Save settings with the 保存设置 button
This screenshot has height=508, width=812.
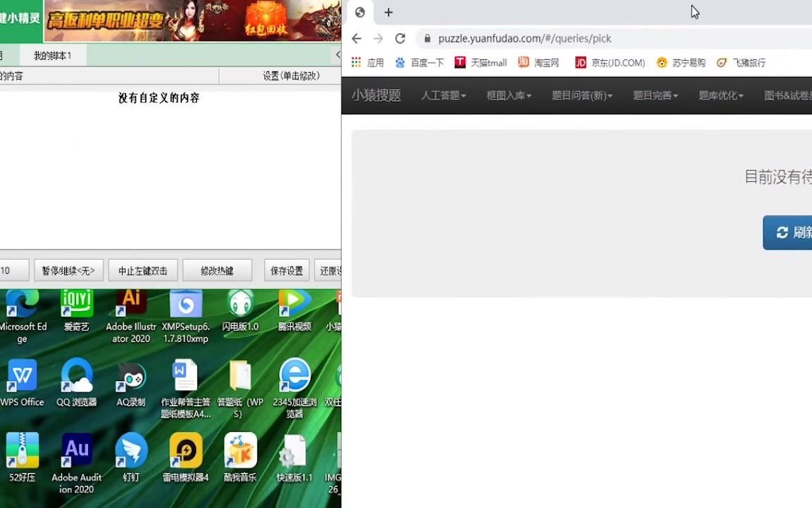(x=286, y=270)
